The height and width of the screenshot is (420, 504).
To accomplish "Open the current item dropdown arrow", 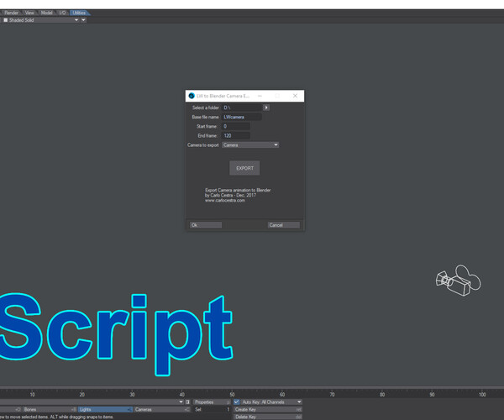I will pos(181,402).
